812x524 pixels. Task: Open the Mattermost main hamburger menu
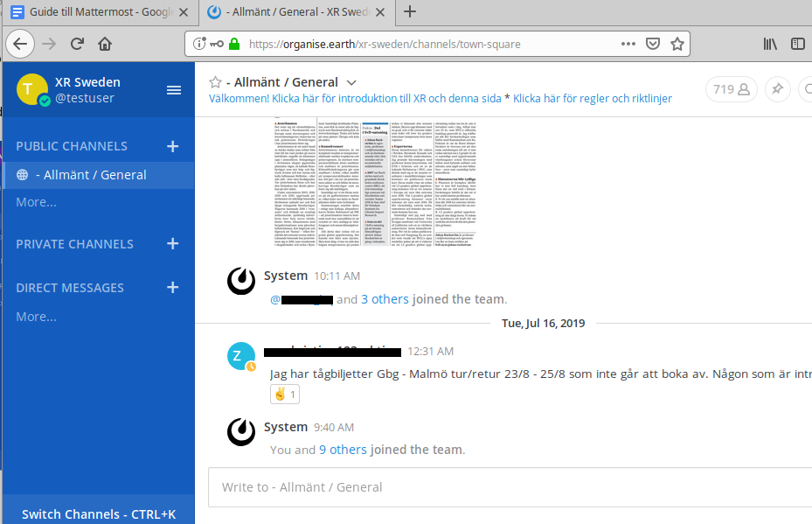(174, 90)
